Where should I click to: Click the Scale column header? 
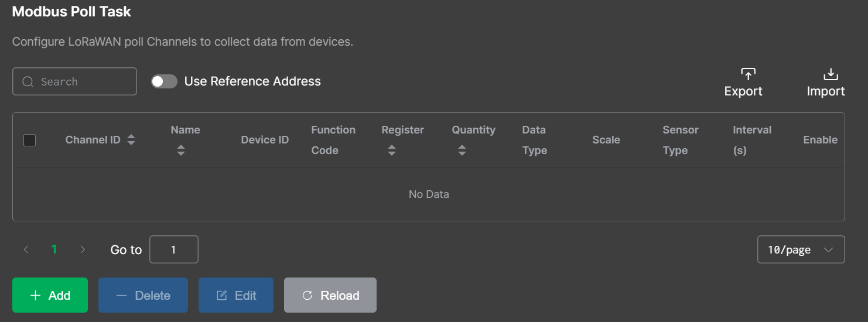coord(606,140)
